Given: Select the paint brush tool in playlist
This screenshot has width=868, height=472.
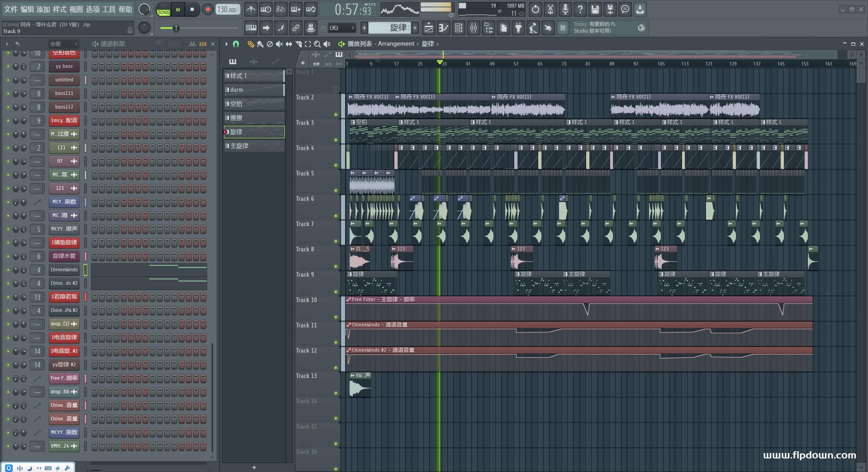Looking at the screenshot, I should (x=260, y=44).
